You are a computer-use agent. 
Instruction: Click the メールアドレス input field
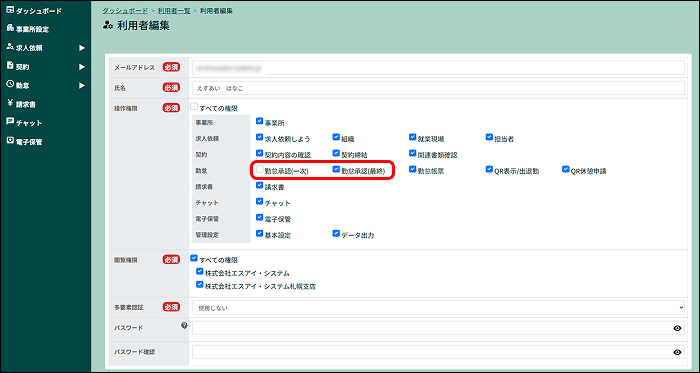[438, 67]
